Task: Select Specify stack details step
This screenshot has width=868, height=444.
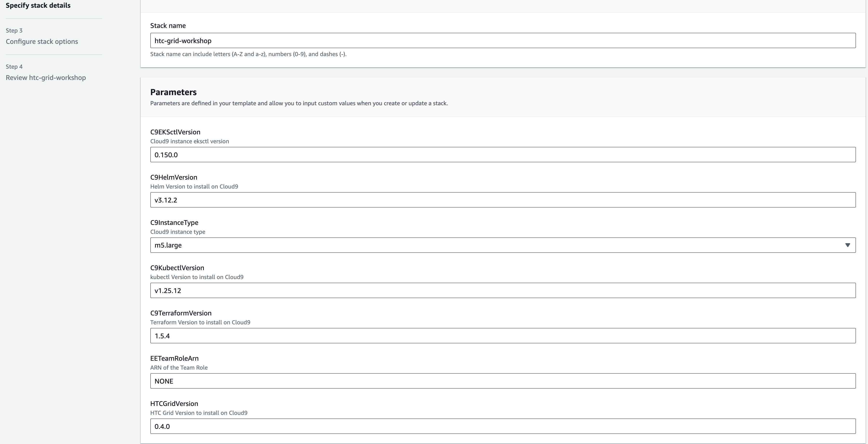Action: click(x=38, y=5)
